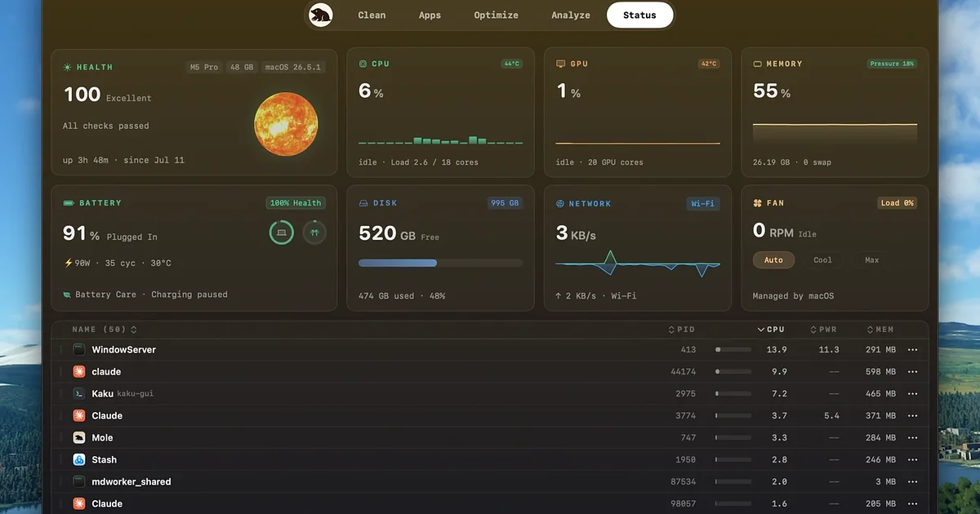The width and height of the screenshot is (980, 514).
Task: Click the CPU load bar chart
Action: click(x=441, y=140)
